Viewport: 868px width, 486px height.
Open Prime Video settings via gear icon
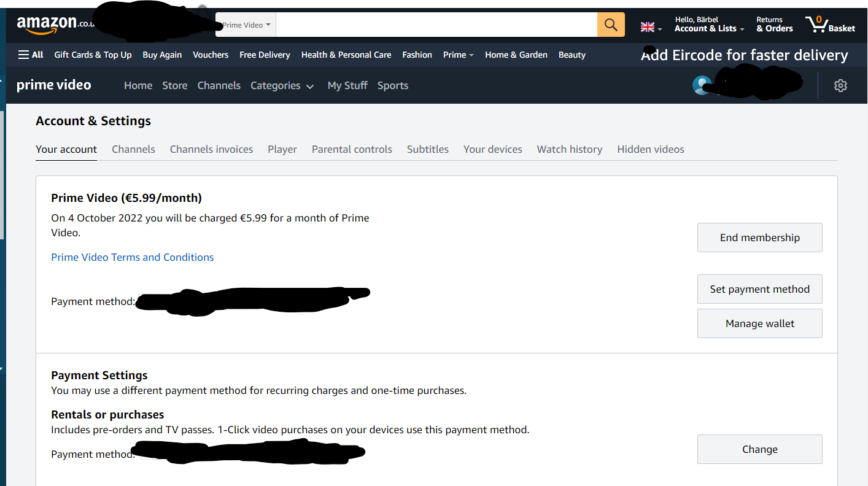840,85
